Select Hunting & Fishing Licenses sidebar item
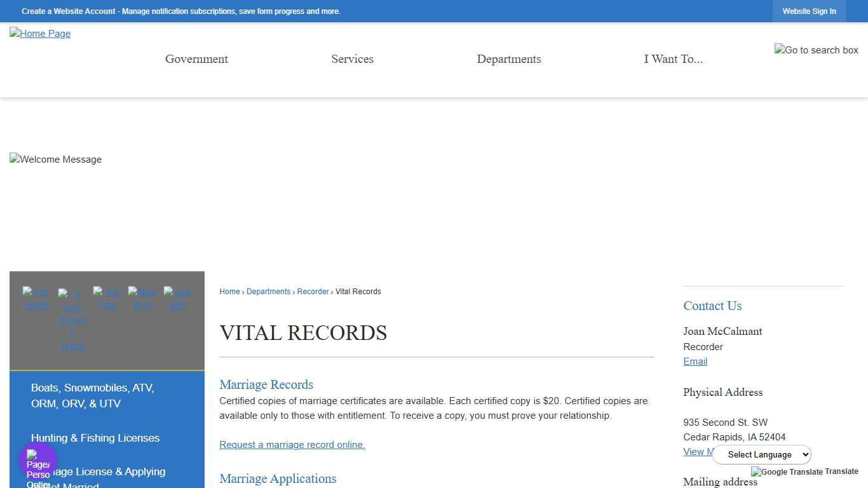Image resolution: width=868 pixels, height=488 pixels. [95, 438]
